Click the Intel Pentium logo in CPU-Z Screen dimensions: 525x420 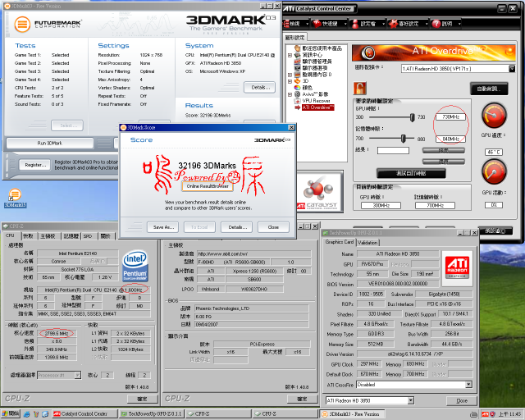(135, 266)
